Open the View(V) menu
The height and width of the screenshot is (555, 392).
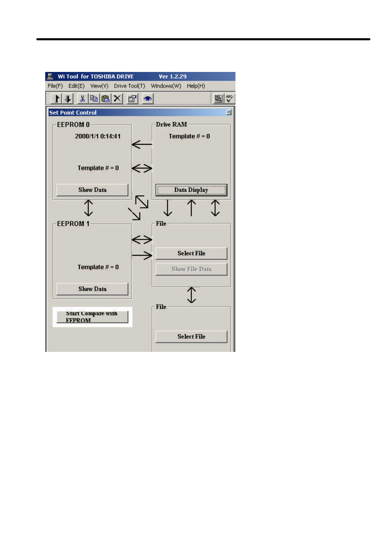(x=99, y=86)
